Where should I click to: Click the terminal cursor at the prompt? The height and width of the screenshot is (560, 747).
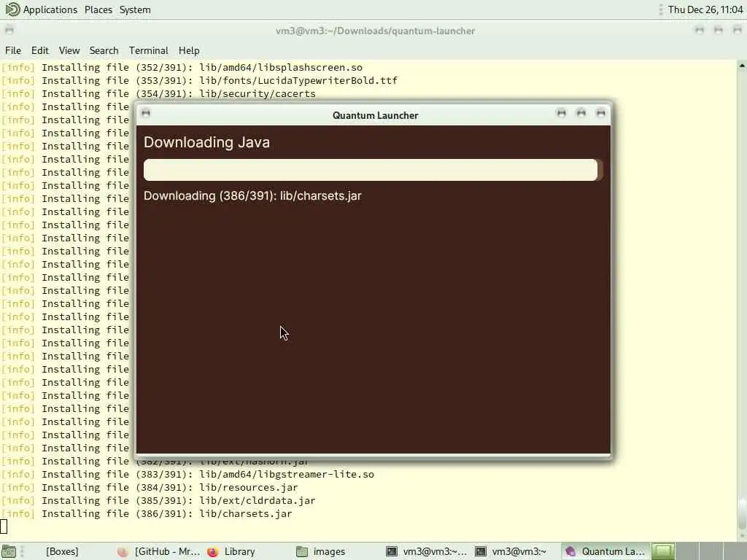[4, 526]
